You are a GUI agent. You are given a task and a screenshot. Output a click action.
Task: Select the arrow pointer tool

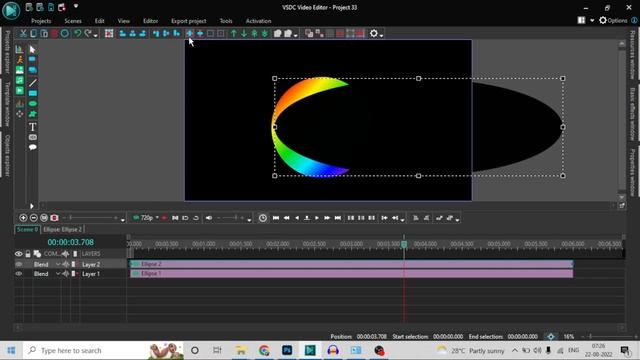point(32,49)
